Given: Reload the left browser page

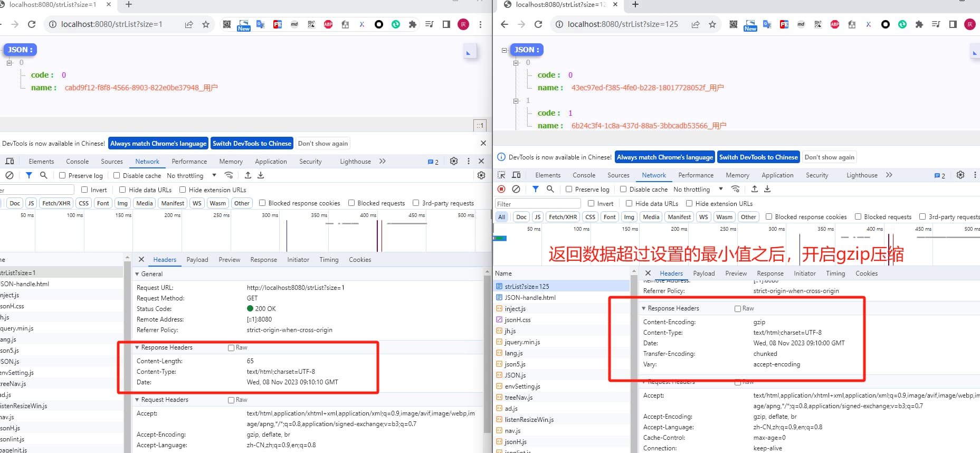Looking at the screenshot, I should point(32,24).
